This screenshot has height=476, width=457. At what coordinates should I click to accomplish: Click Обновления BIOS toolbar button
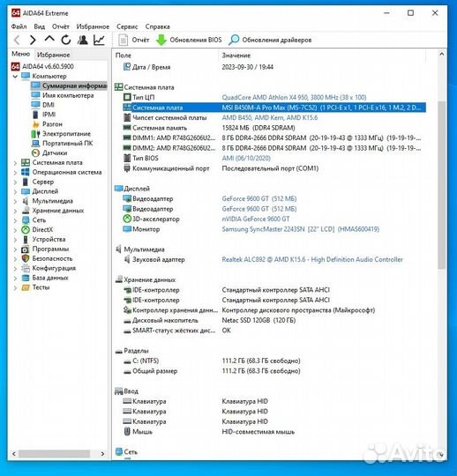tap(189, 40)
